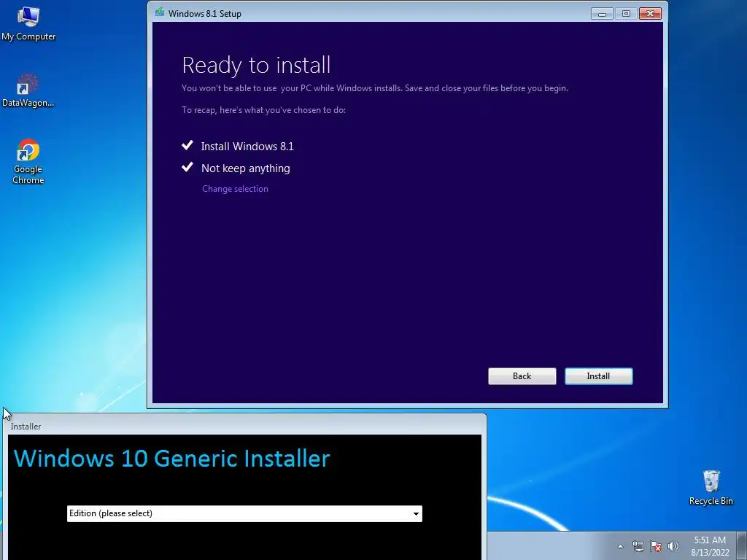Open the My Computer desktop icon
The height and width of the screenshot is (560, 747).
pos(28,24)
